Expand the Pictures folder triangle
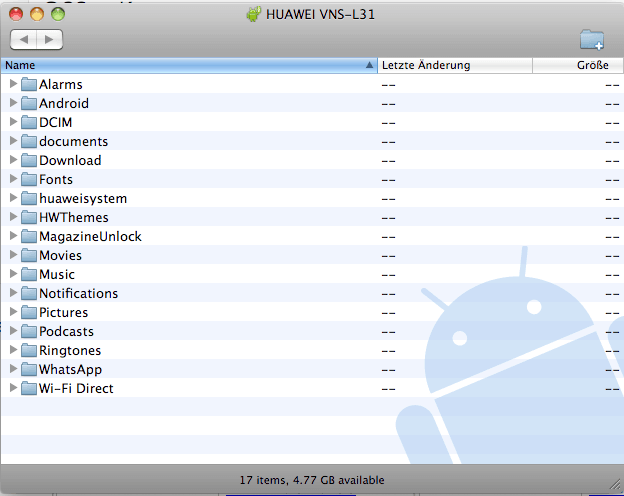This screenshot has width=624, height=496. tap(13, 312)
